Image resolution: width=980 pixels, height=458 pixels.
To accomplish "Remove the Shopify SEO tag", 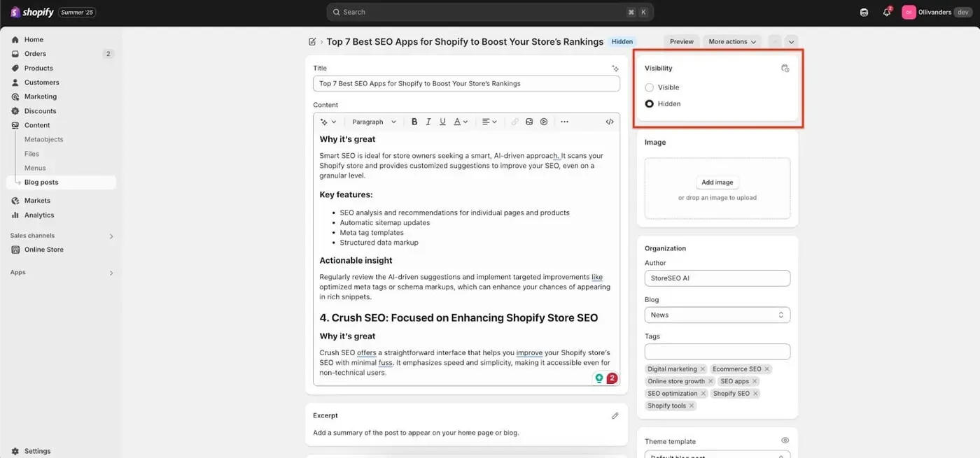I will (755, 394).
